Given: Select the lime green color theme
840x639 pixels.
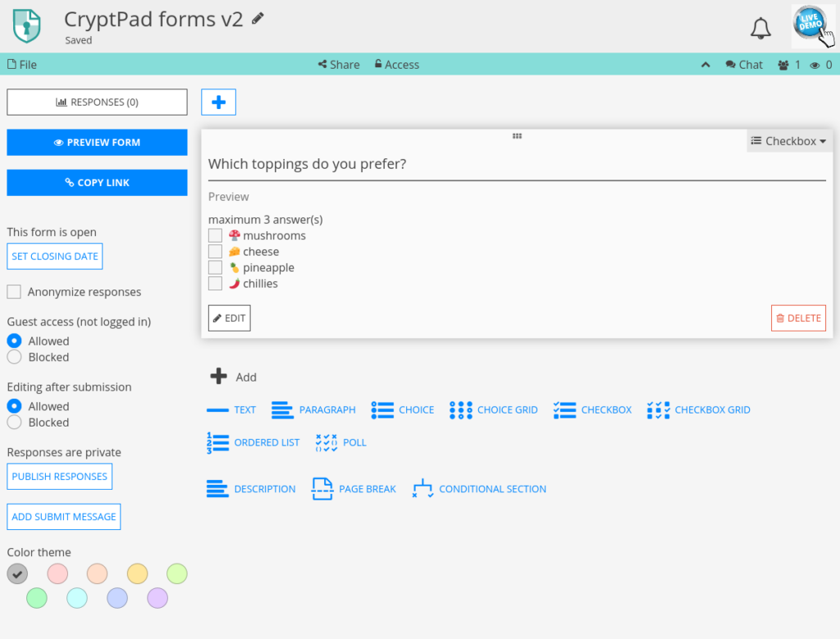Looking at the screenshot, I should [x=177, y=573].
